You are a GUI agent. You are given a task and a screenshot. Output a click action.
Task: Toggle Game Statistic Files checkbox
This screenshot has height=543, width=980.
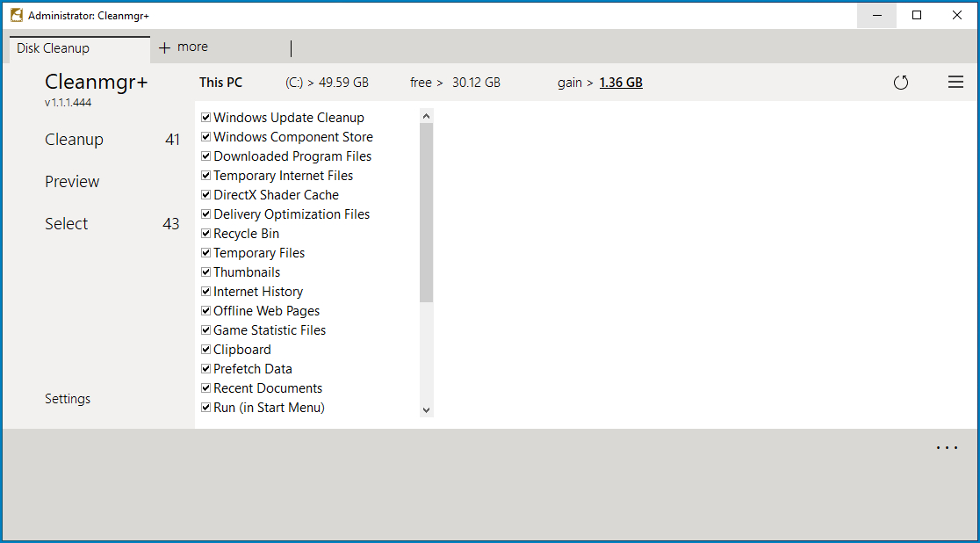tap(205, 331)
